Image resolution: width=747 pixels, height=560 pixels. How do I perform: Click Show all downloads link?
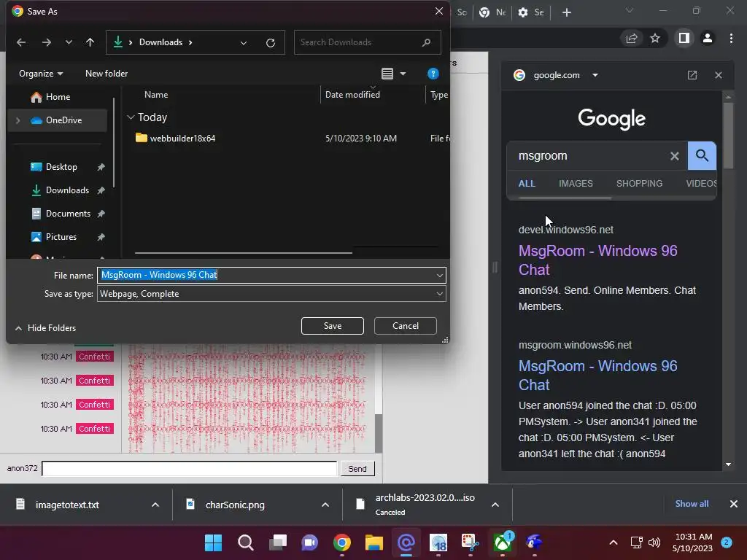[692, 504]
